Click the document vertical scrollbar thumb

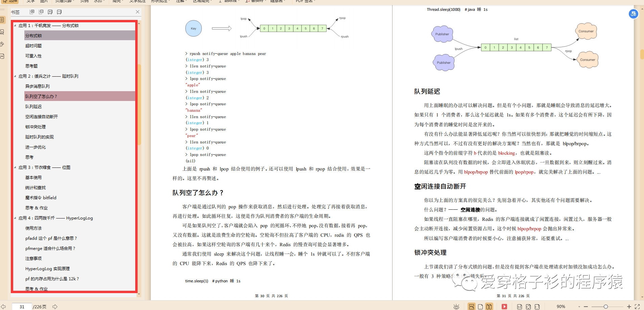[x=642, y=54]
